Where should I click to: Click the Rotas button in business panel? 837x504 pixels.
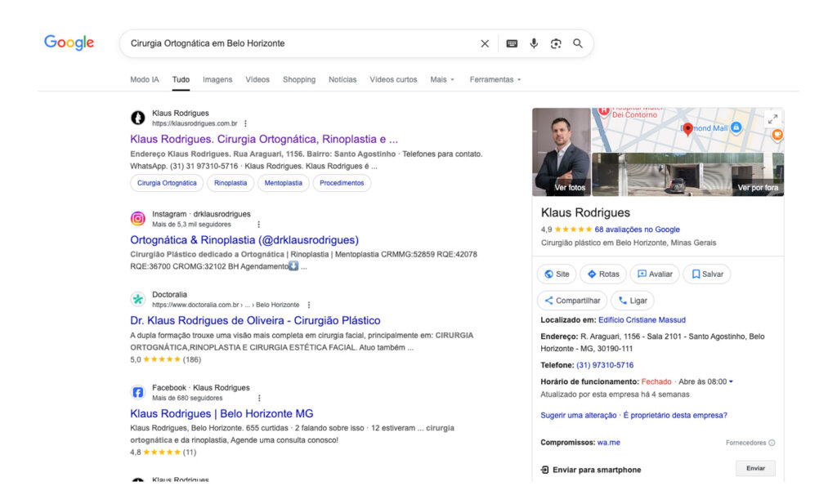coord(602,274)
